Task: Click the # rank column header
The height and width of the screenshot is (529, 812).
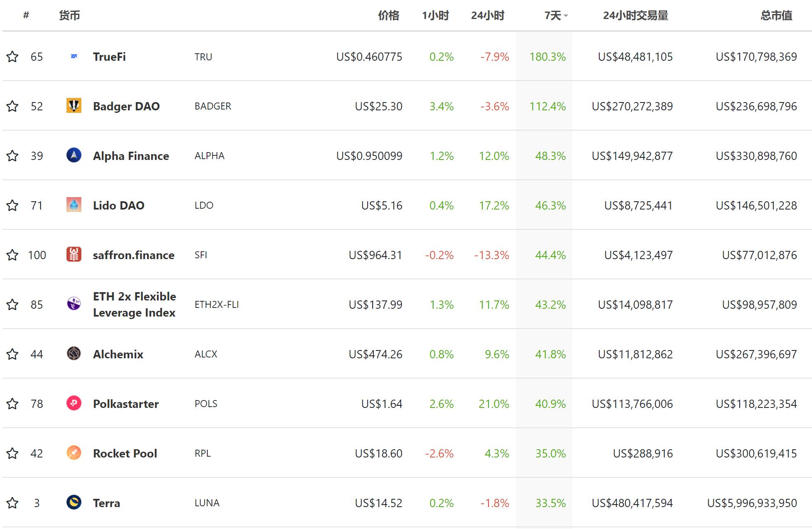Action: point(26,16)
